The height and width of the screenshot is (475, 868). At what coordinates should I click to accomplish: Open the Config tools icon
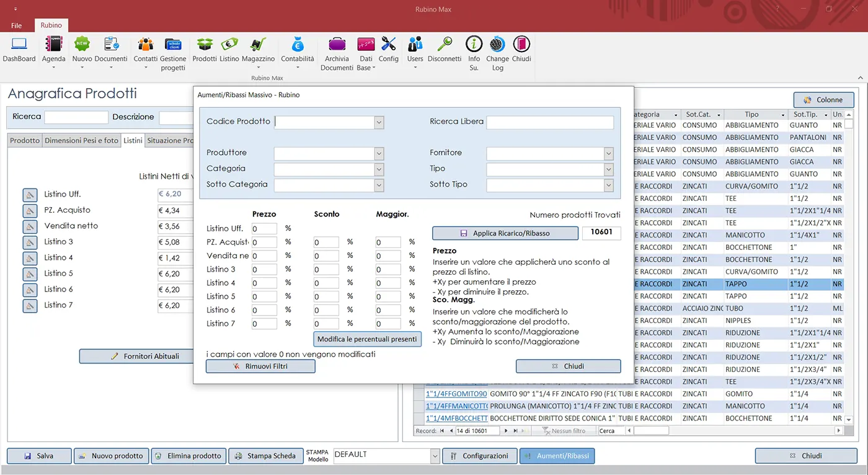point(389,50)
